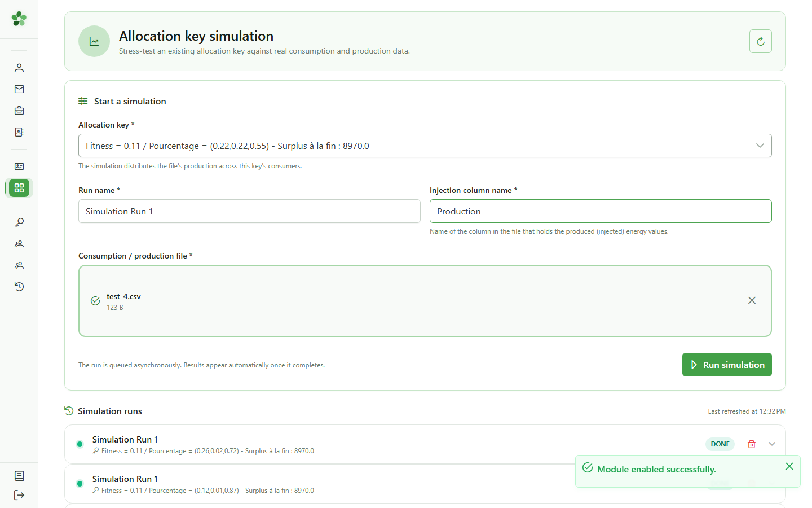The height and width of the screenshot is (508, 812).
Task: Open the contacts book sidebar icon
Action: click(19, 132)
